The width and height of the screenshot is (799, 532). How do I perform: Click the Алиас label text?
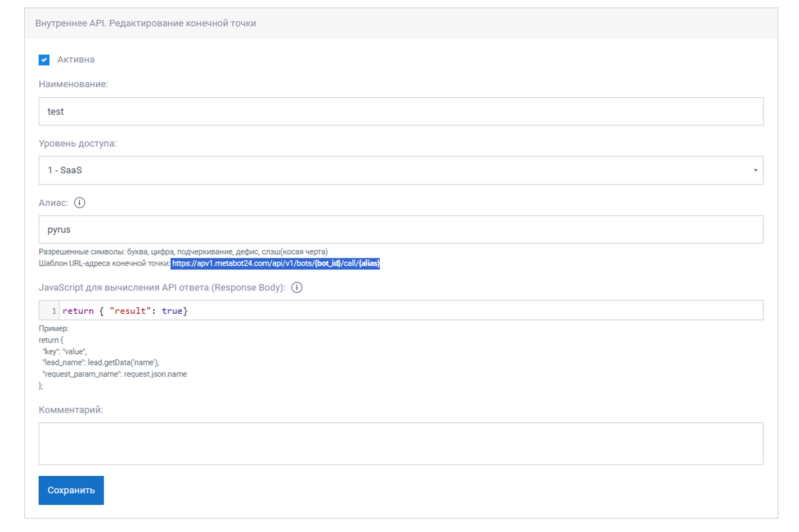(53, 202)
